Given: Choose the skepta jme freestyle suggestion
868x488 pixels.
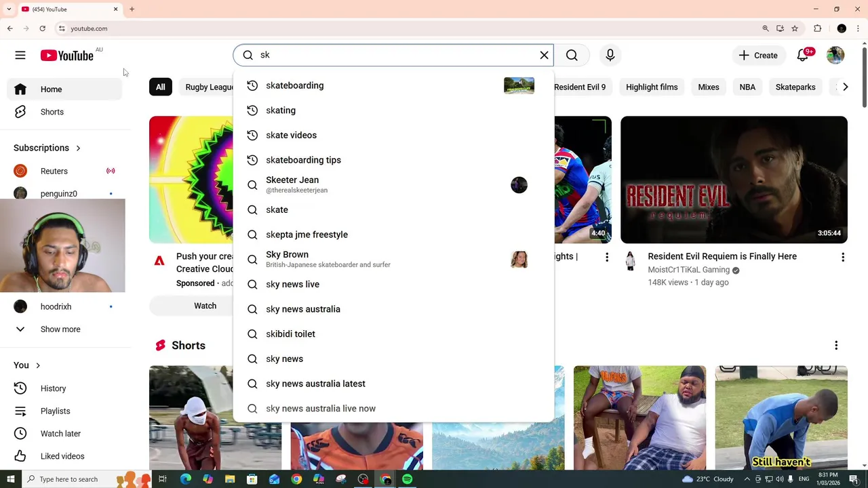Looking at the screenshot, I should click(393, 235).
